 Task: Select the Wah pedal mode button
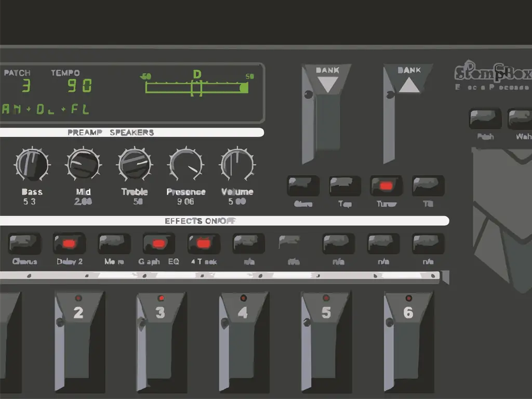[520, 118]
